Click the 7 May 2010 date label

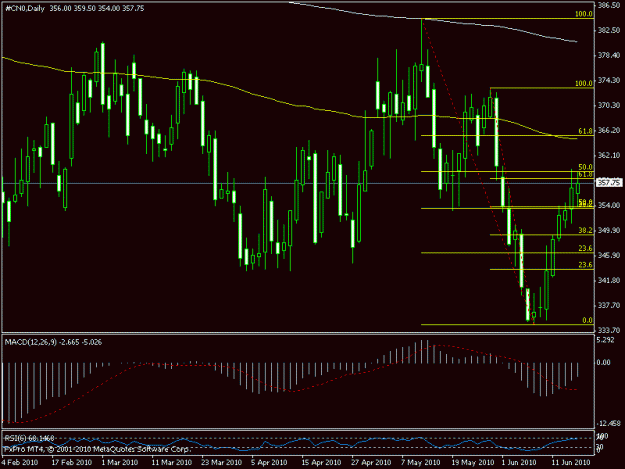pyautogui.click(x=421, y=462)
